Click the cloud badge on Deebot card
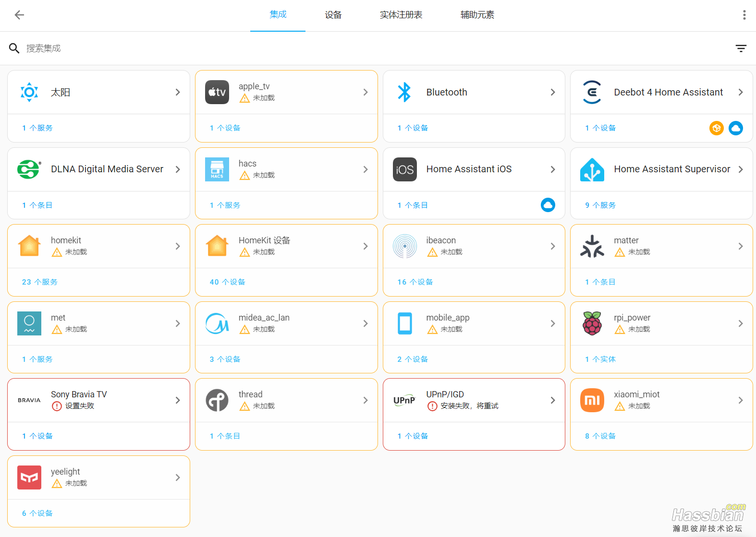Screen dimensions: 756x537 pos(735,128)
